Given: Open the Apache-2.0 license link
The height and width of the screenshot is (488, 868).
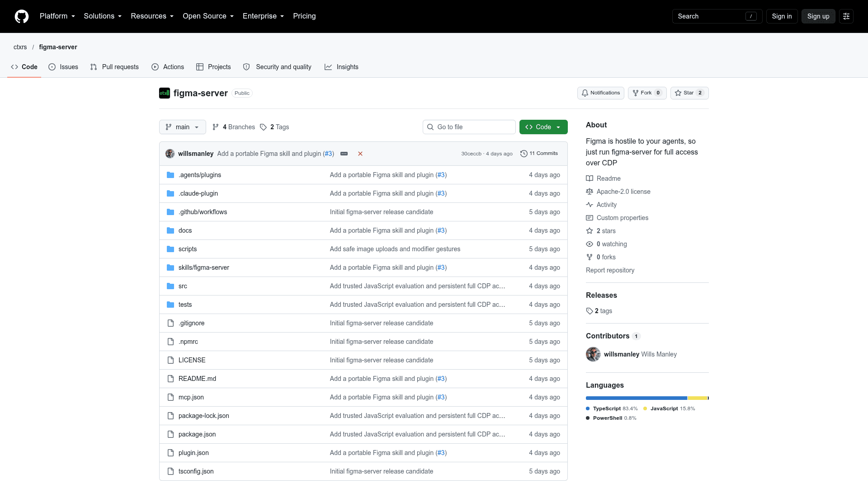Looking at the screenshot, I should point(618,192).
